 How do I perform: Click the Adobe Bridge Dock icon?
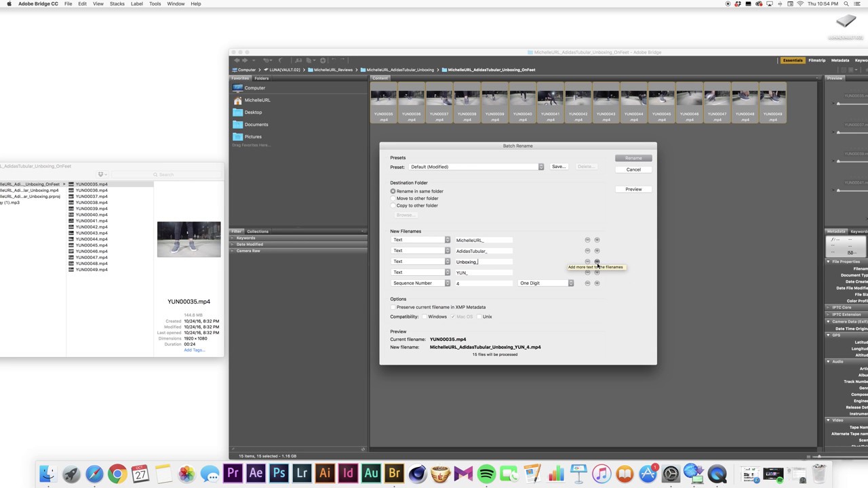pyautogui.click(x=394, y=473)
